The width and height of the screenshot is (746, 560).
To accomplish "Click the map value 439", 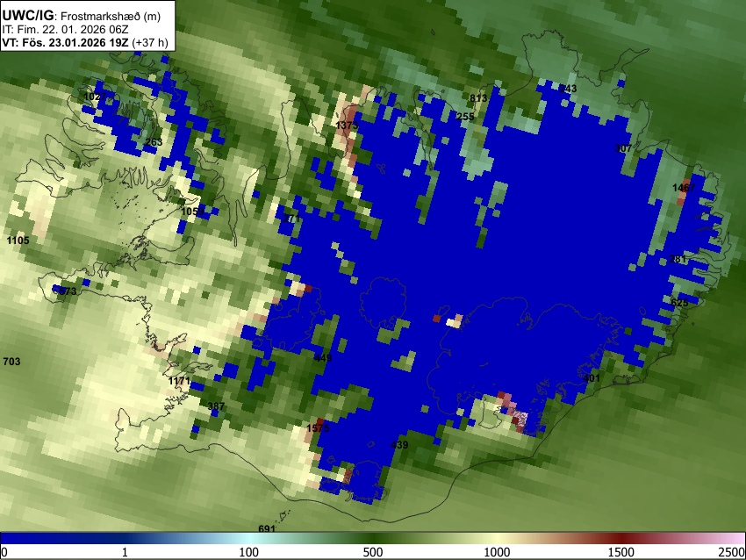I will click(x=399, y=445).
